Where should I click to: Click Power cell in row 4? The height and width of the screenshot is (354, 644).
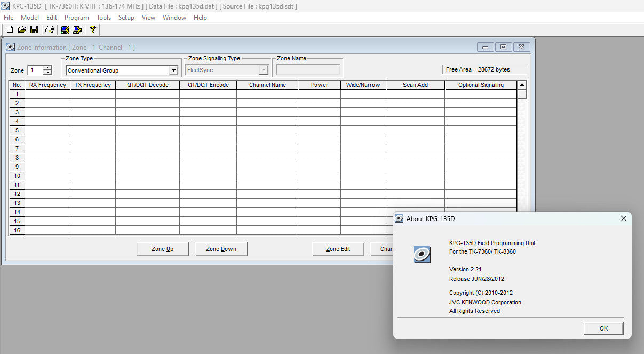click(x=320, y=121)
